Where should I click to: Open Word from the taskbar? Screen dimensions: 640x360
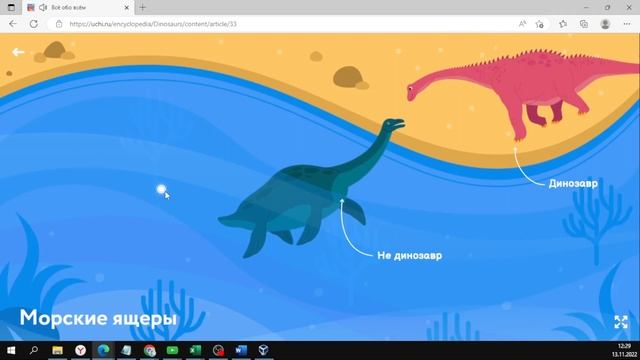point(241,350)
